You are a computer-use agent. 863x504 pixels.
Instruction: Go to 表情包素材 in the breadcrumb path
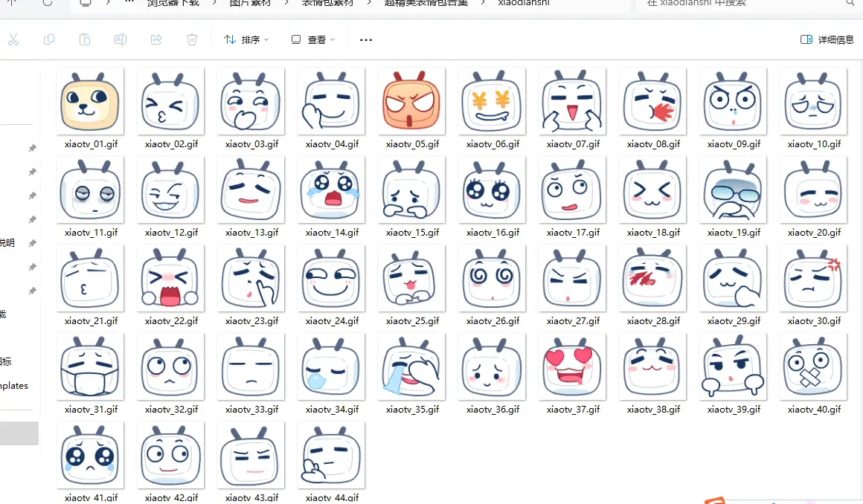[327, 4]
